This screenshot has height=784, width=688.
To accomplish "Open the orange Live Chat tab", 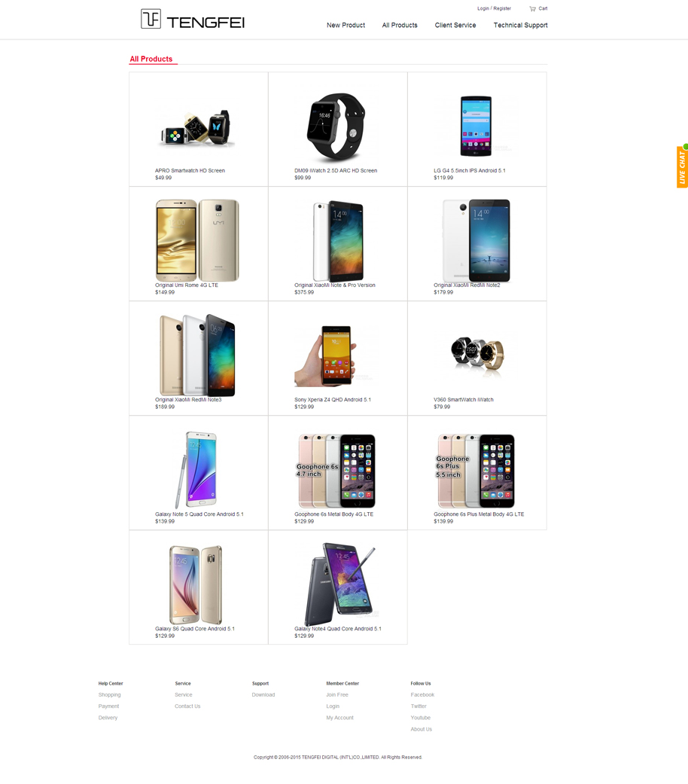I will (x=683, y=166).
